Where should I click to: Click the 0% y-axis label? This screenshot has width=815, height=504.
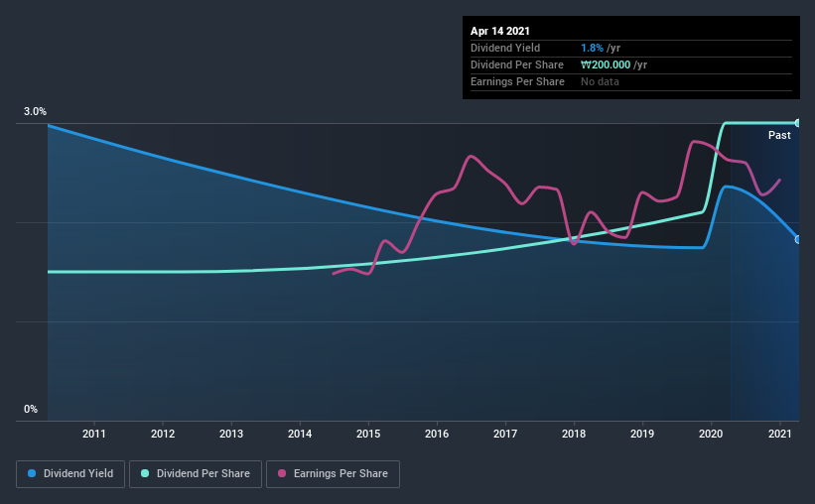click(x=31, y=410)
